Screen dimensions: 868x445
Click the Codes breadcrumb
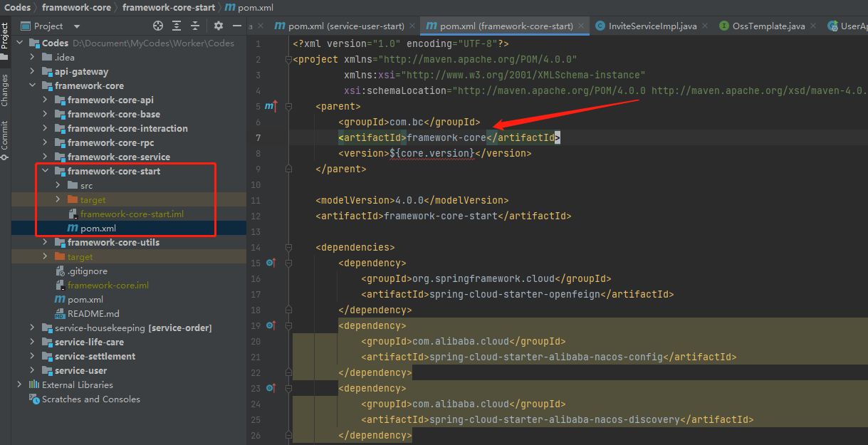click(x=18, y=7)
